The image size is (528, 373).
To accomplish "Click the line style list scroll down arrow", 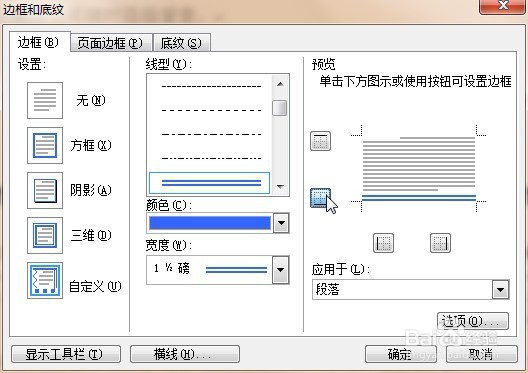I will 280,186.
